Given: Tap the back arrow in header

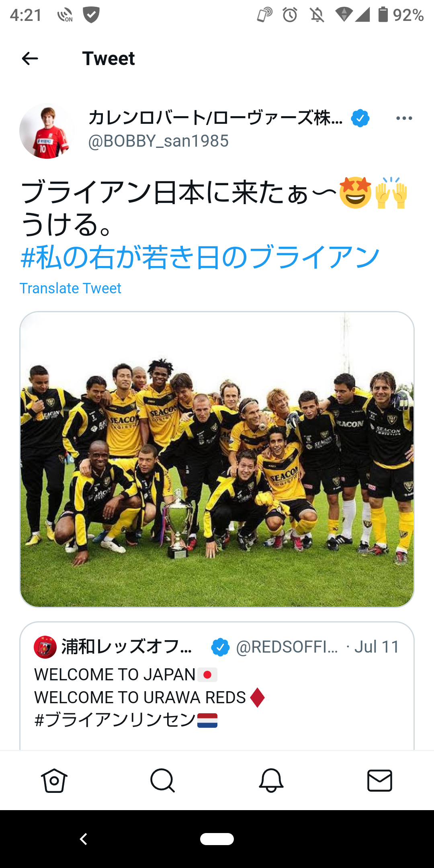Looking at the screenshot, I should (30, 59).
